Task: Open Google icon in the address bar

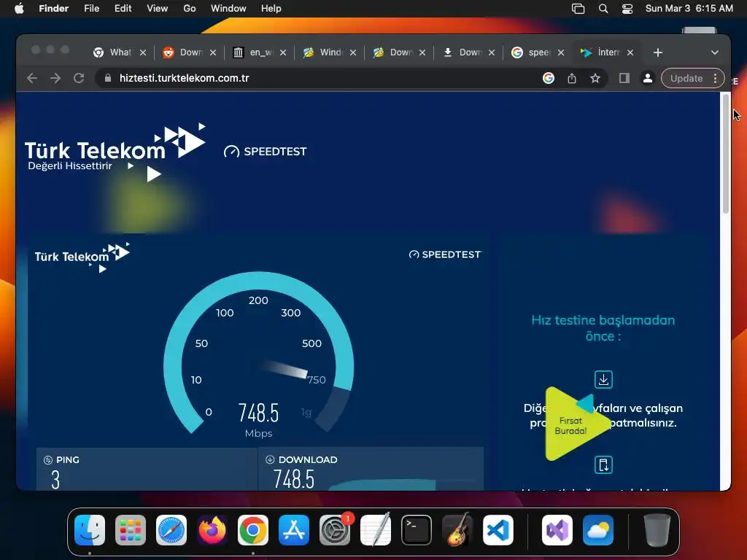Action: pos(549,78)
